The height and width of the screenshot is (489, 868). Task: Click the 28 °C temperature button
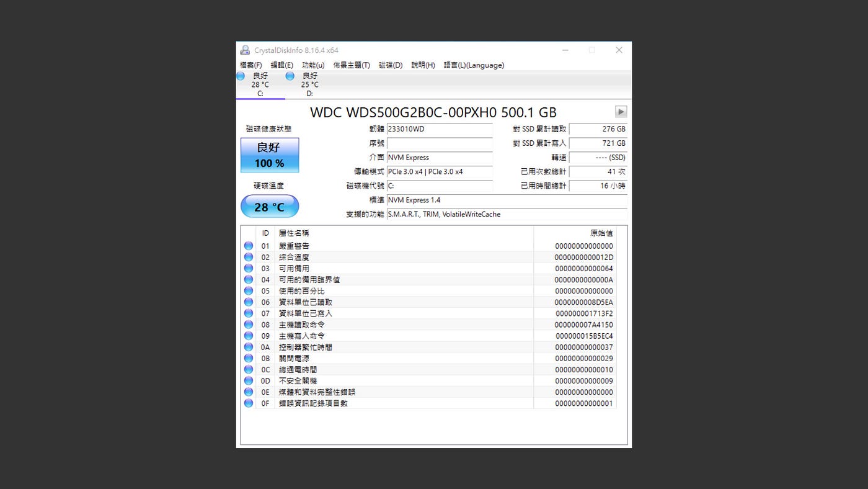270,206
